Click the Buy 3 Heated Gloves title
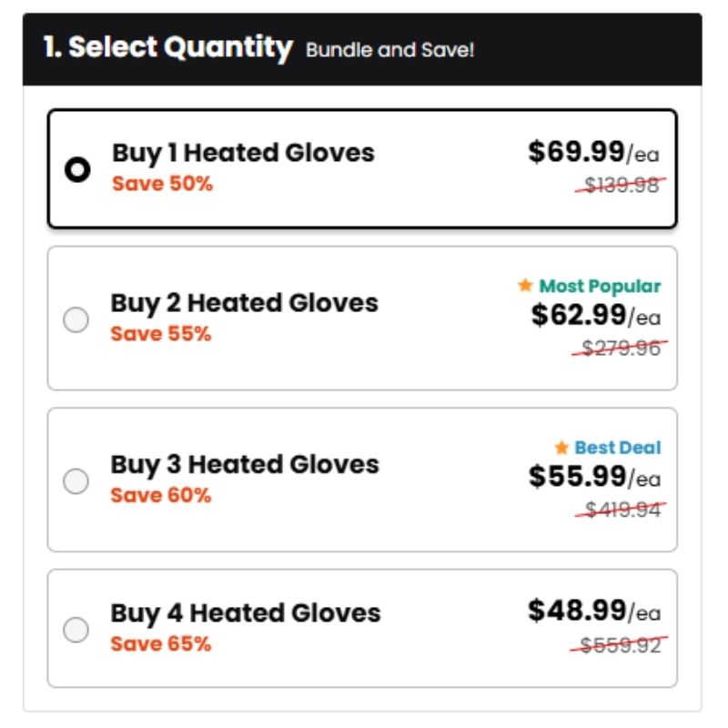The width and height of the screenshot is (728, 728). [244, 464]
